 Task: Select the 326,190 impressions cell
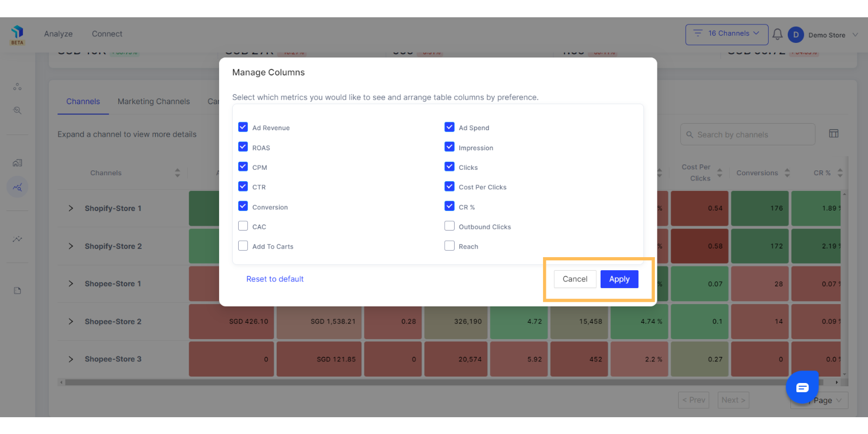click(x=456, y=322)
